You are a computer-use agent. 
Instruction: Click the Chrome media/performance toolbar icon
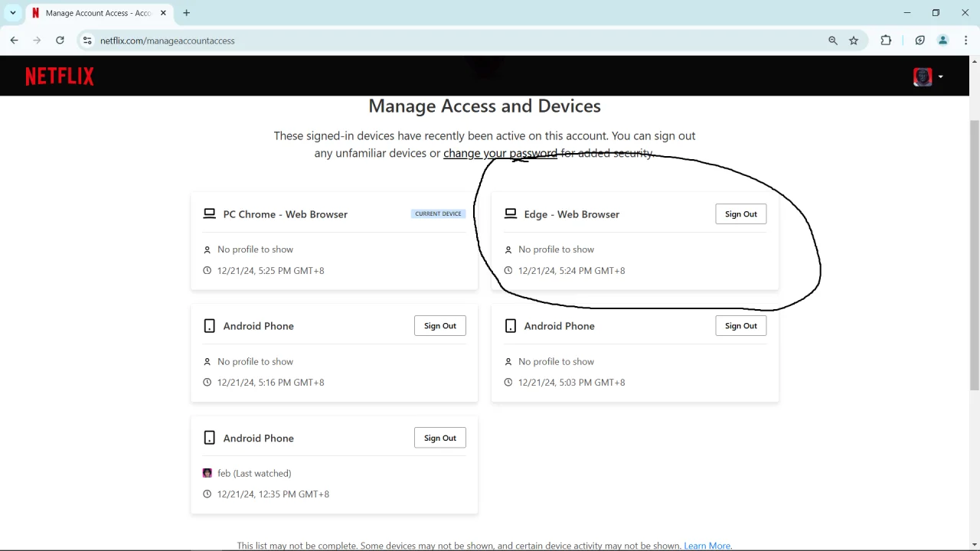(920, 41)
